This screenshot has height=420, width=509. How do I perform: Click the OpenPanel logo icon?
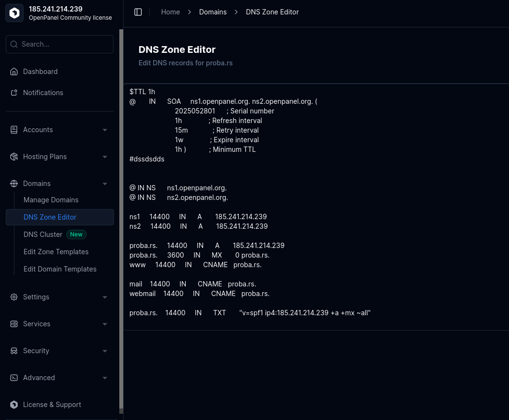pyautogui.click(x=14, y=13)
